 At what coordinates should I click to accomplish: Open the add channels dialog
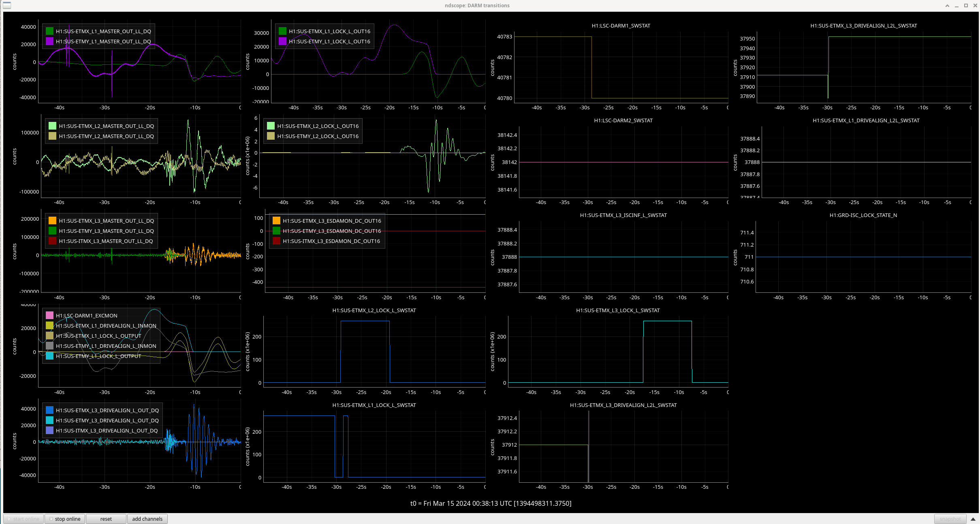point(147,519)
